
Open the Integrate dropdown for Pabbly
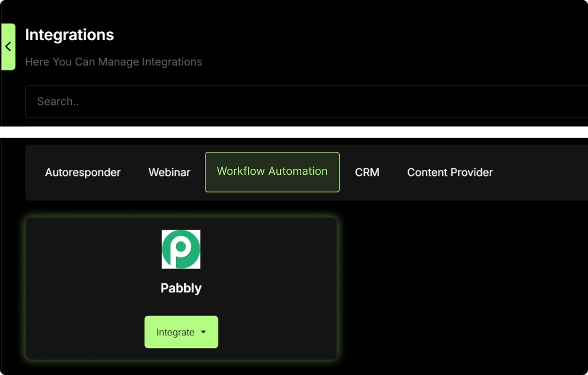click(181, 332)
